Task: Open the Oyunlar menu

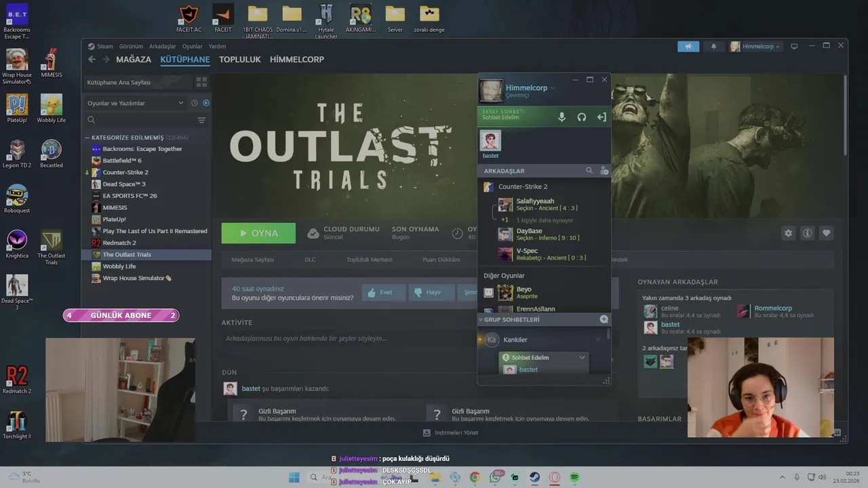Action: pyautogui.click(x=193, y=47)
